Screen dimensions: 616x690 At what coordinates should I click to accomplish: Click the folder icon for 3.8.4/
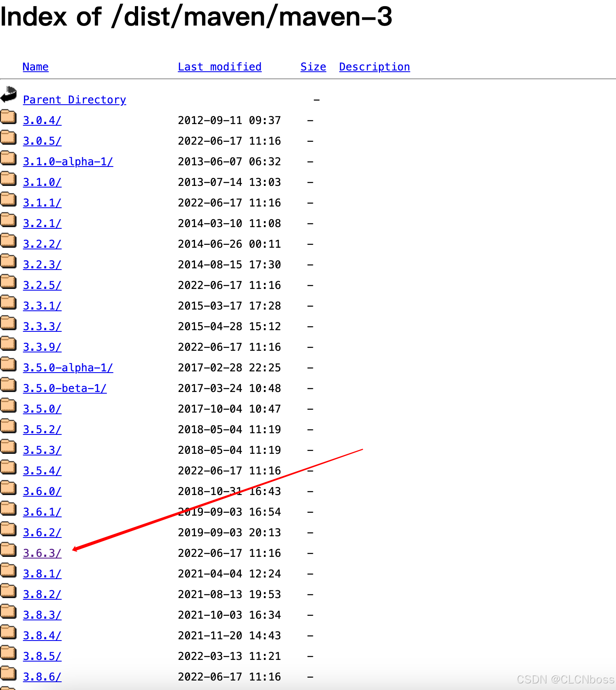coord(8,632)
